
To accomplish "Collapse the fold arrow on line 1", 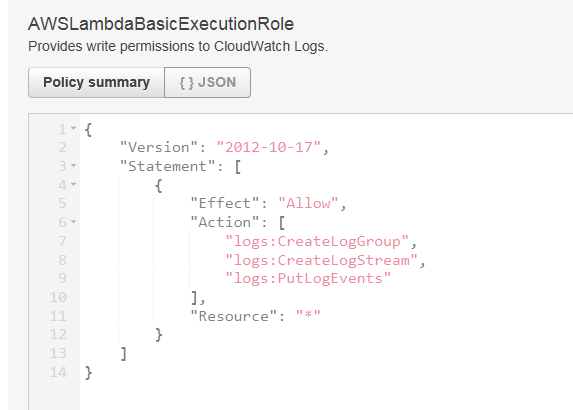I will tap(73, 128).
